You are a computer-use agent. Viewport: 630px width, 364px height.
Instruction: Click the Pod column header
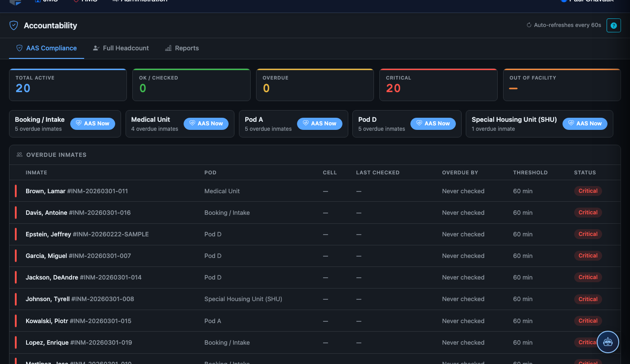(x=210, y=173)
